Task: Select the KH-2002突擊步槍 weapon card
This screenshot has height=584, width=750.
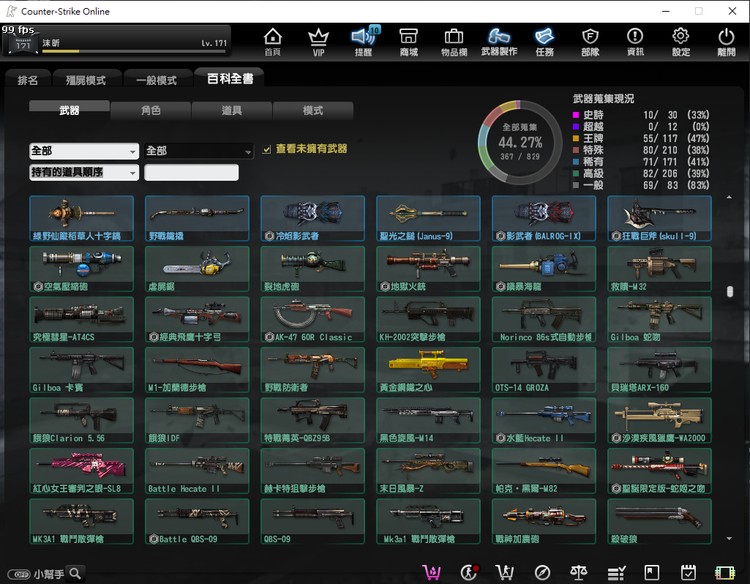Action: 428,320
